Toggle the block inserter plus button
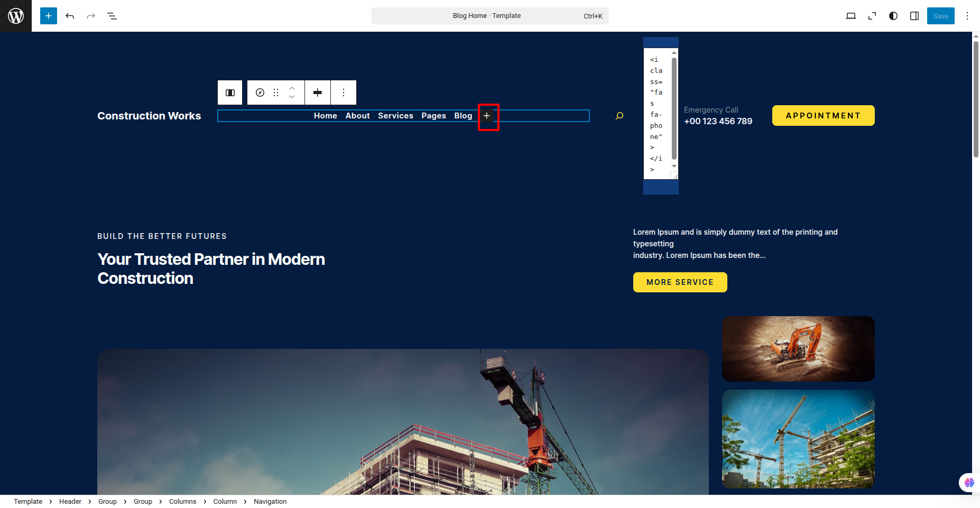This screenshot has height=508, width=980. (49, 16)
